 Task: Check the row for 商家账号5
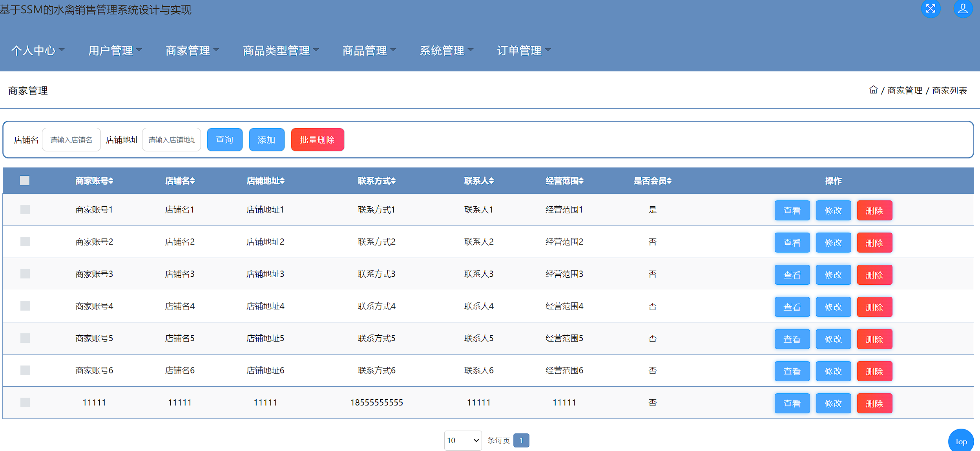[25, 338]
